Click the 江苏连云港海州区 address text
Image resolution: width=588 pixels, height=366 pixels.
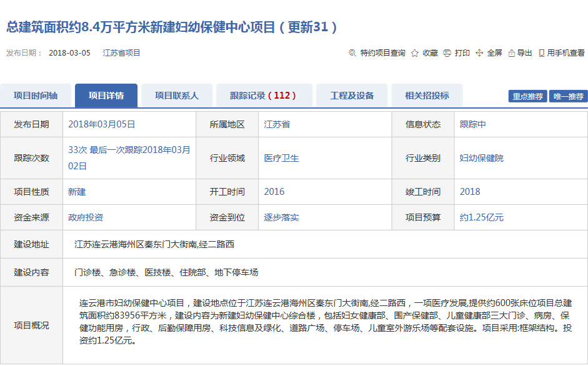point(154,244)
